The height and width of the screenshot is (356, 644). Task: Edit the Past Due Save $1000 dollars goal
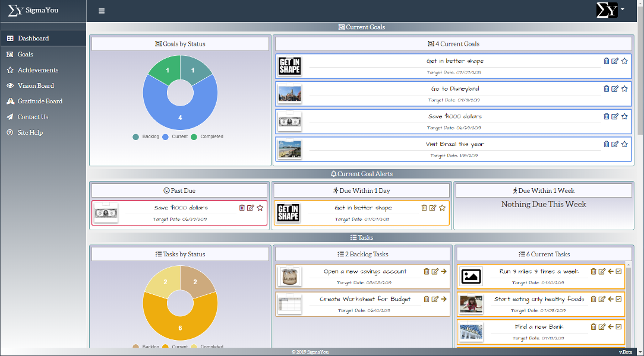click(251, 208)
